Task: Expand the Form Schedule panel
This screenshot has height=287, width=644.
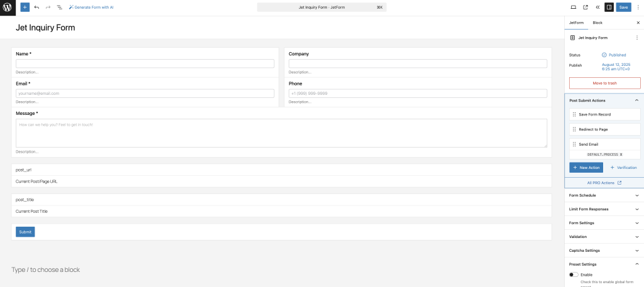Action: pyautogui.click(x=604, y=195)
